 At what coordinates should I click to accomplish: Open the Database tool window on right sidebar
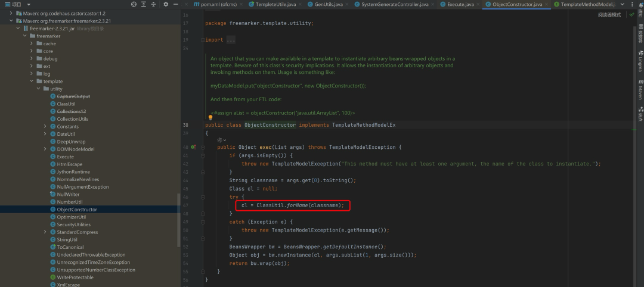point(640,33)
